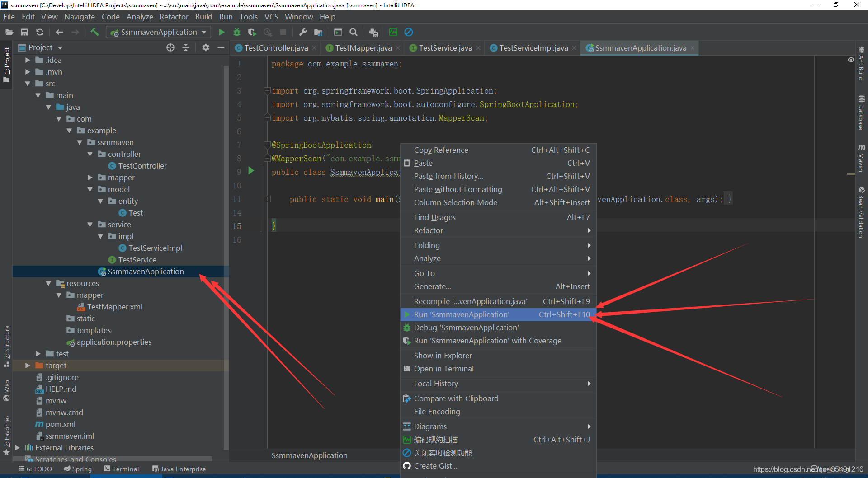The height and width of the screenshot is (478, 868).
Task: Click the run gutter arrow on line 9
Action: tap(251, 171)
